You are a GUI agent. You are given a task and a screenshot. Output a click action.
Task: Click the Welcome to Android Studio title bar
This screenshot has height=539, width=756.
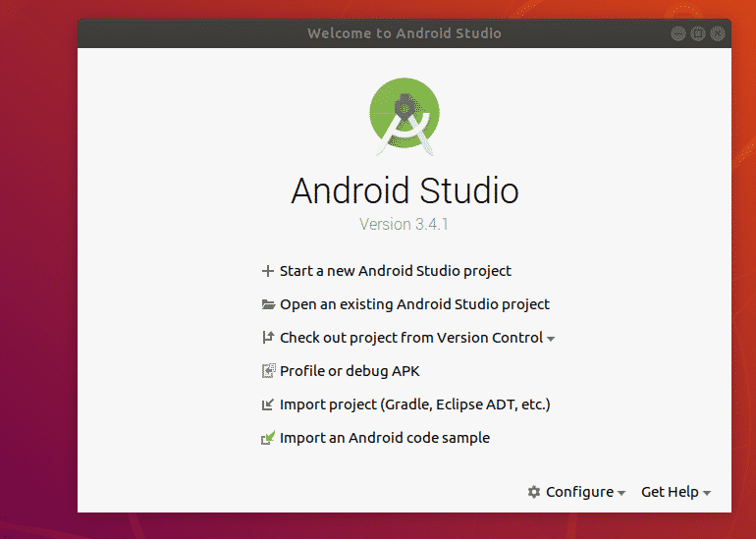tap(405, 33)
